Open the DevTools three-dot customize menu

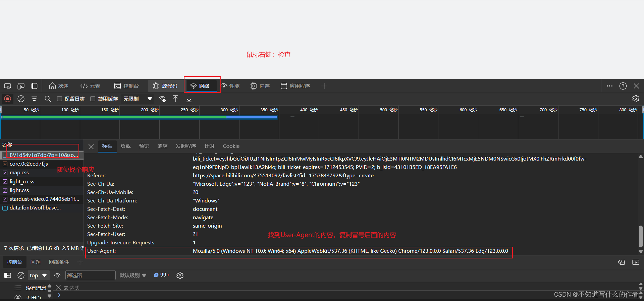pyautogui.click(x=610, y=86)
